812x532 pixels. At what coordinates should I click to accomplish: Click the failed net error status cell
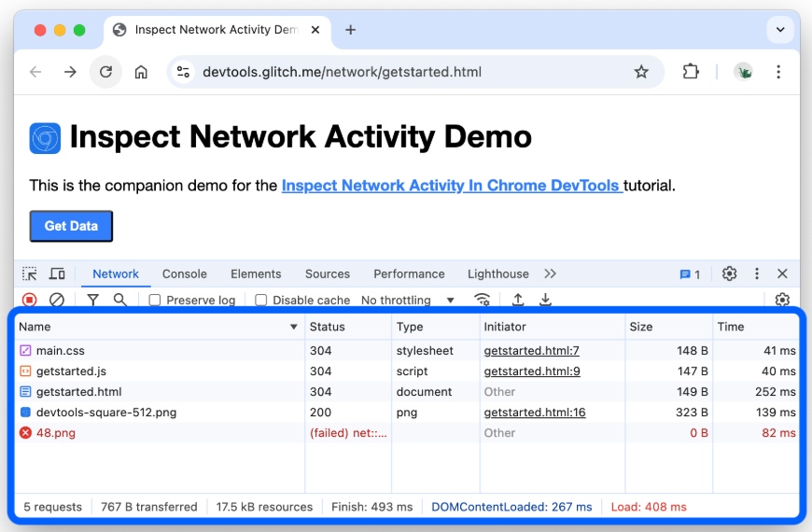[x=348, y=433]
